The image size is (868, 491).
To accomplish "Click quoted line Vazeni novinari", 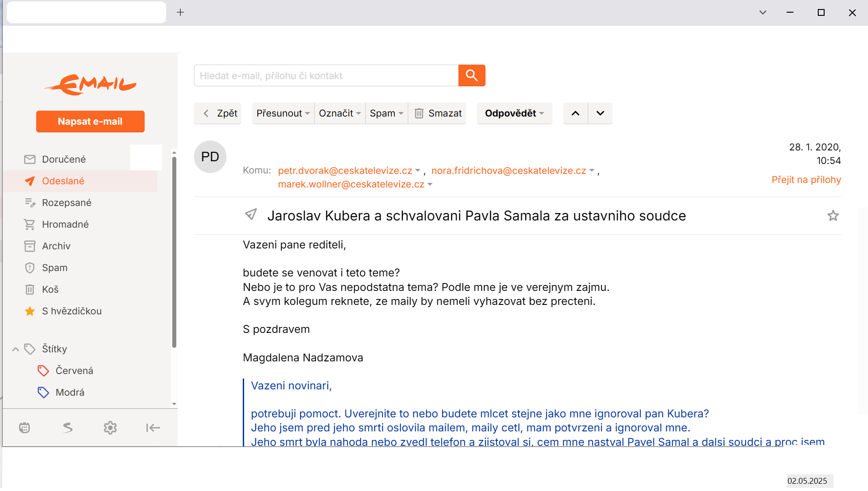I will click(x=292, y=386).
